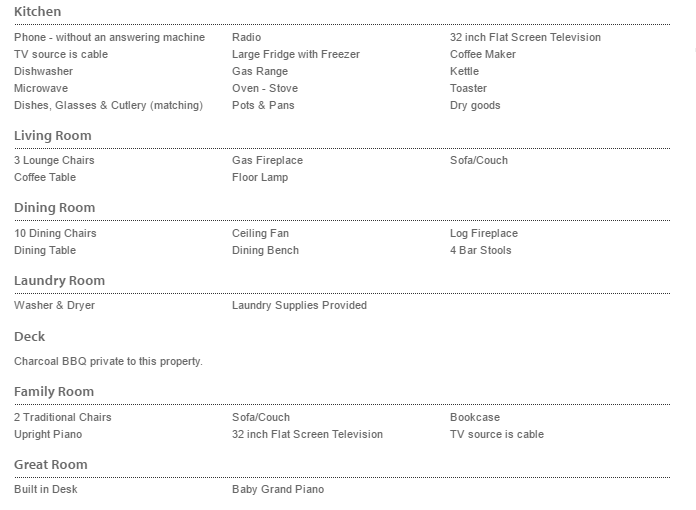Click the Log Fireplace item

coord(484,233)
